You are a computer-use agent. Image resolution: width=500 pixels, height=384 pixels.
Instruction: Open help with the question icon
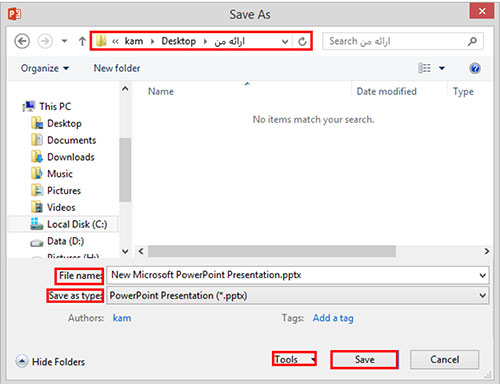[475, 68]
